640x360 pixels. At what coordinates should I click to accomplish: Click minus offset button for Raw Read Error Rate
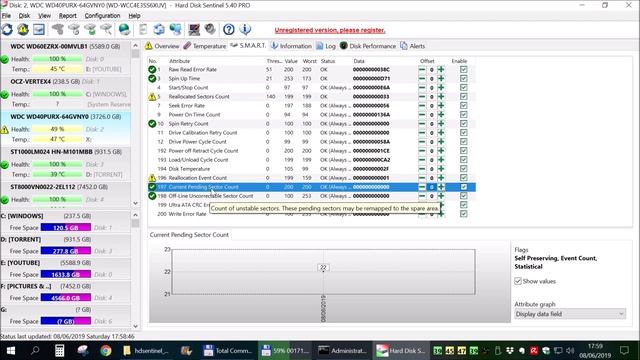pos(422,69)
